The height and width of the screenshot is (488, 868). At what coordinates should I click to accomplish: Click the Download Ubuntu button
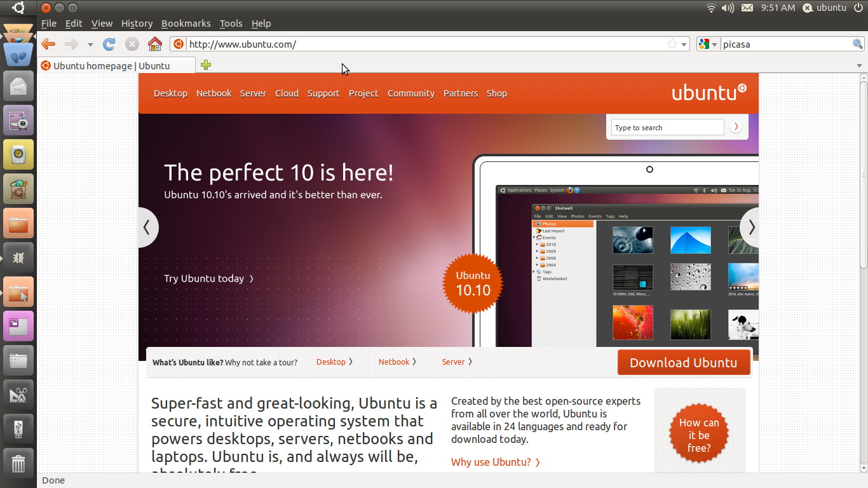coord(684,362)
